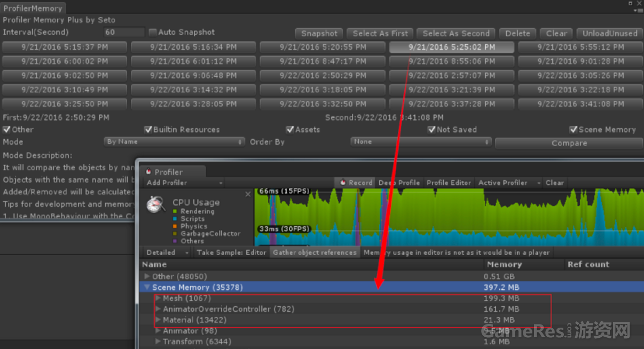Click Take Sample: Editor button
This screenshot has width=644, height=349.
click(231, 252)
